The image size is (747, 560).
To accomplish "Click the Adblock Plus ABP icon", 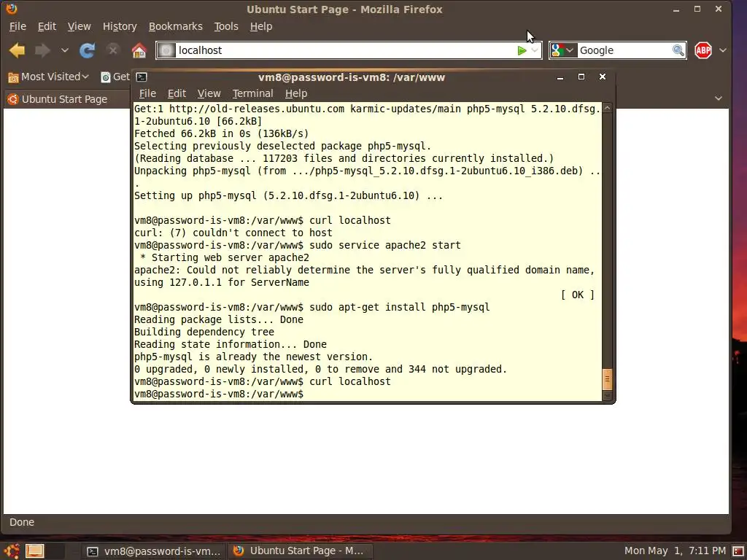I will 703,50.
